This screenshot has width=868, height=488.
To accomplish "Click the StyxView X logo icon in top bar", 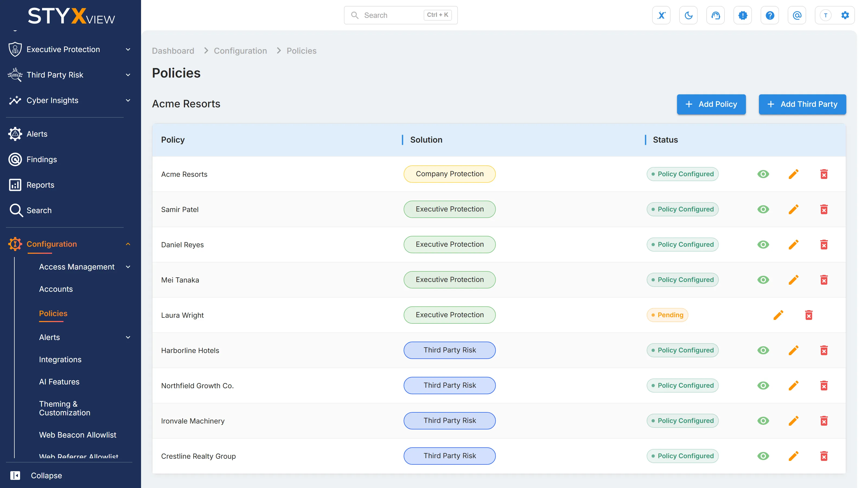I will (x=661, y=15).
